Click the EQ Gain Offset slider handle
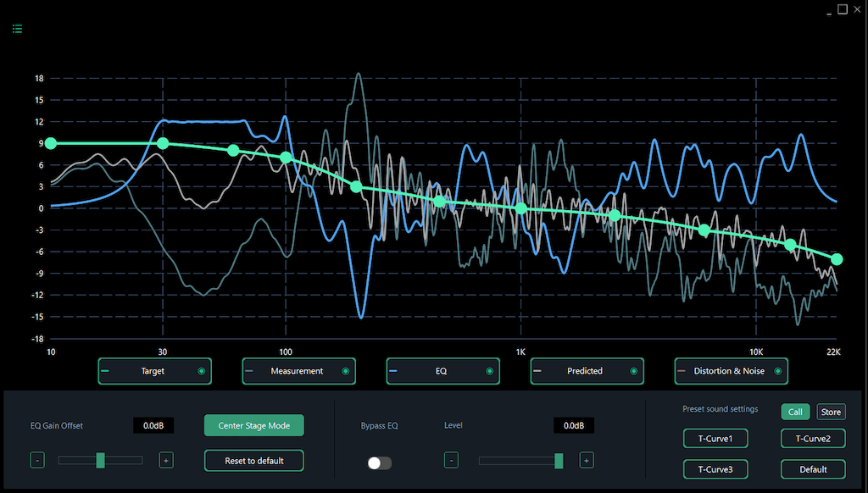868x493 pixels. pos(99,460)
